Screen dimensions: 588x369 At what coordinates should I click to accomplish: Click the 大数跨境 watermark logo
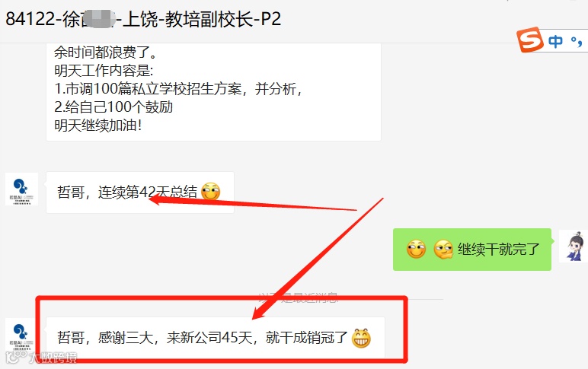point(41,358)
